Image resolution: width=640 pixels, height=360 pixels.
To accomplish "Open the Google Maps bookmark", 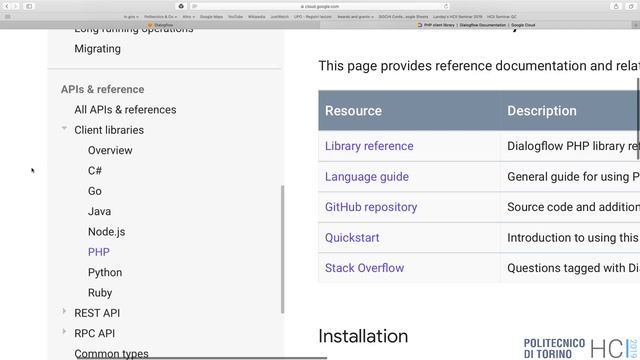I will pyautogui.click(x=211, y=17).
